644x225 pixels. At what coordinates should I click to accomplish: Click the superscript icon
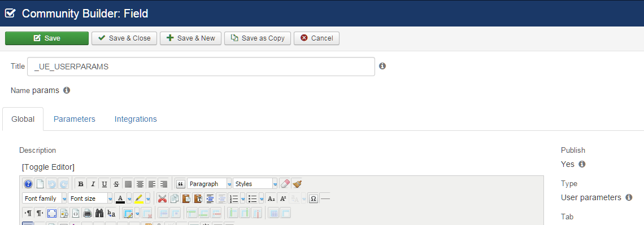click(x=283, y=198)
